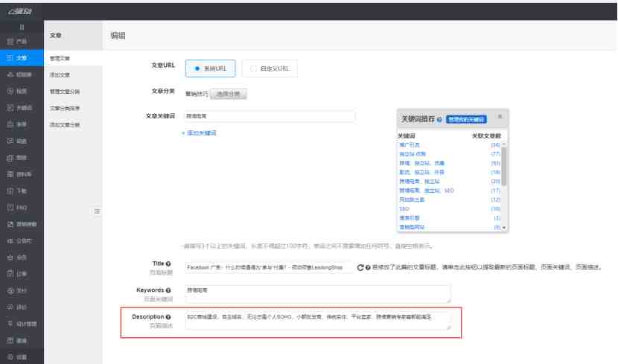The height and width of the screenshot is (364, 618).
Task: Open 管理文章 in the submenu
Action: point(60,58)
